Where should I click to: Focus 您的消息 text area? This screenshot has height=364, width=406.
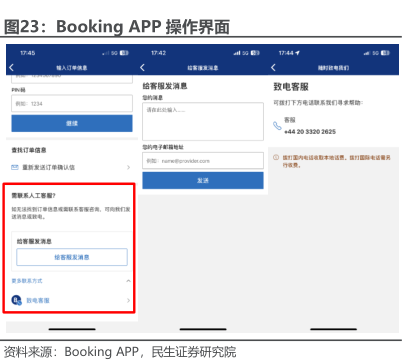pos(203,121)
